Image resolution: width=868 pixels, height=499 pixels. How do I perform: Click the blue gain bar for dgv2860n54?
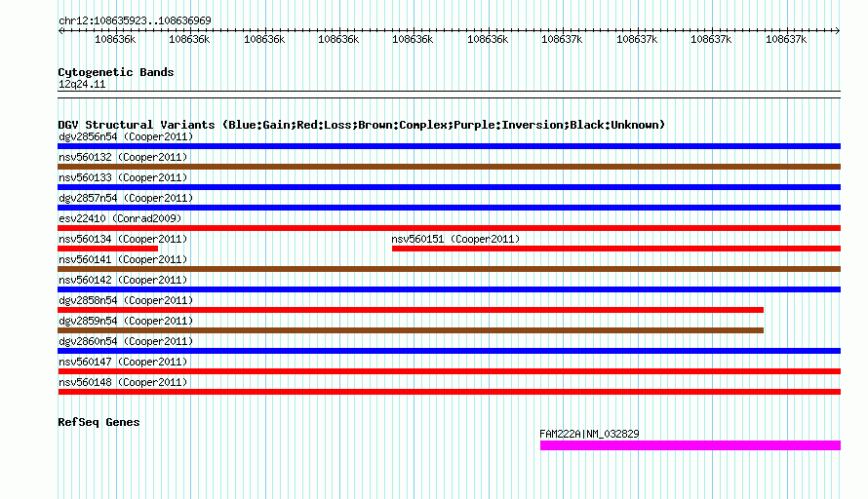click(x=449, y=351)
